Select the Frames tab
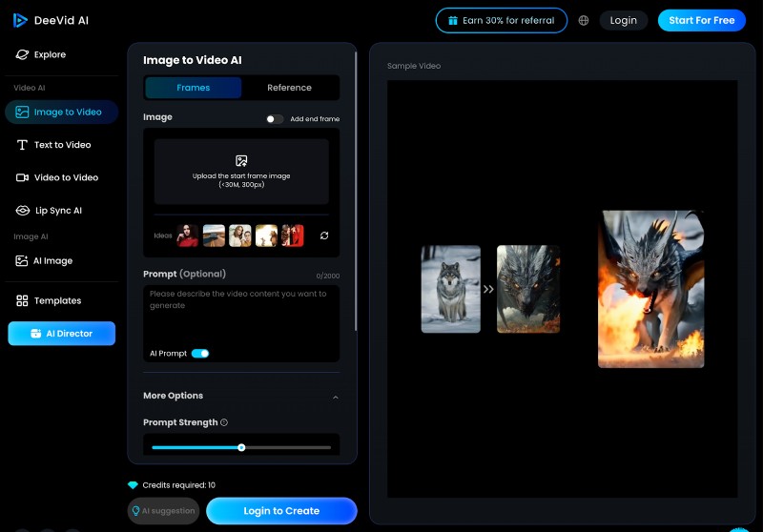Screen dimensions: 763x532 click(194, 88)
